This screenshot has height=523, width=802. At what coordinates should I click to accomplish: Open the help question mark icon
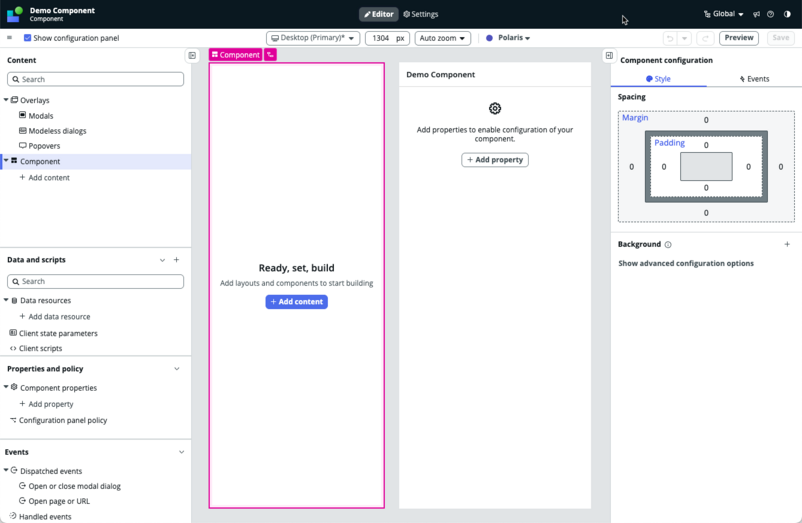[770, 14]
